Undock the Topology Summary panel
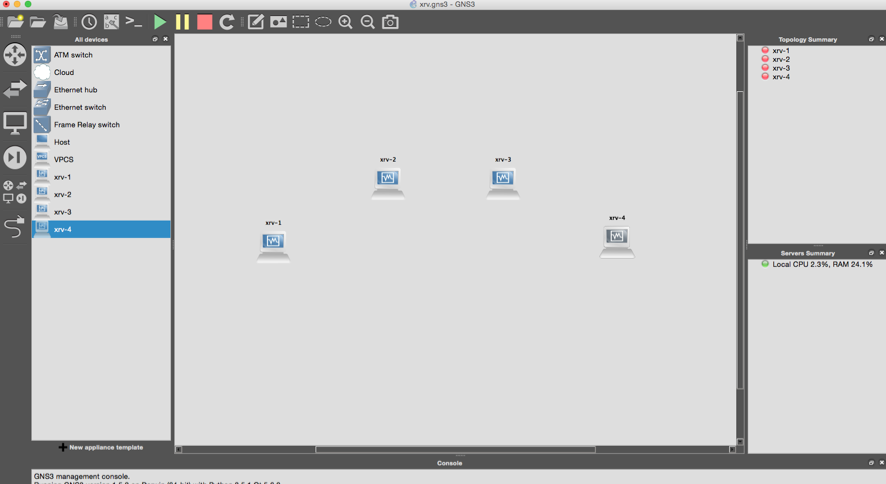Screen dimensions: 886x484 (871, 39)
